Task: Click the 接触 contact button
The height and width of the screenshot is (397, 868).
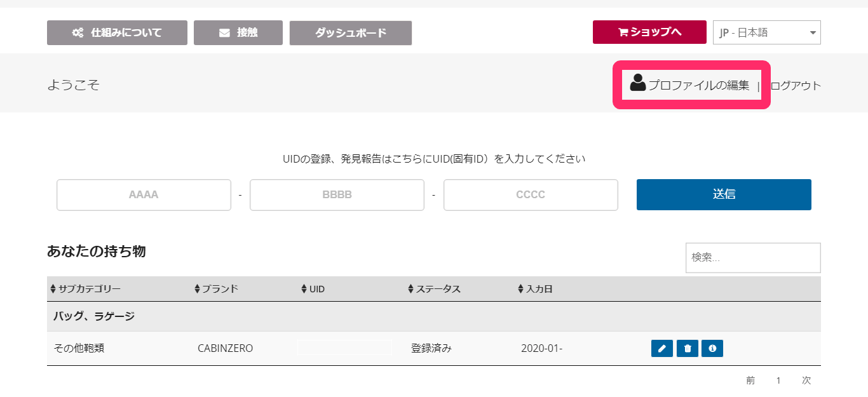Action: point(238,32)
